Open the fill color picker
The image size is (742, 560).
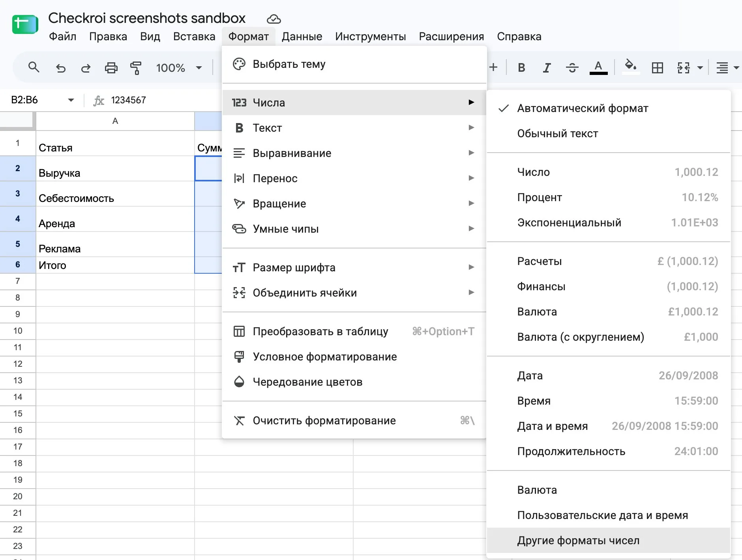631,66
